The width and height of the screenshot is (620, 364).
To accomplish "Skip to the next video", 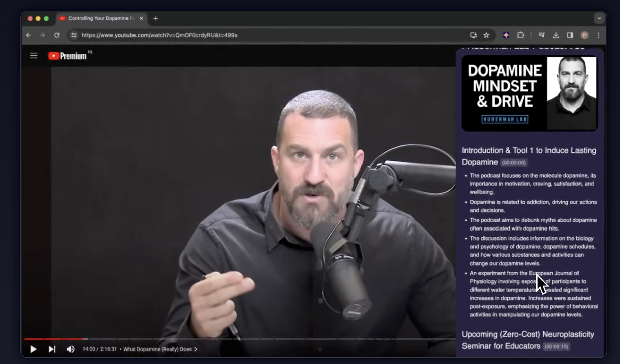I will click(x=52, y=349).
